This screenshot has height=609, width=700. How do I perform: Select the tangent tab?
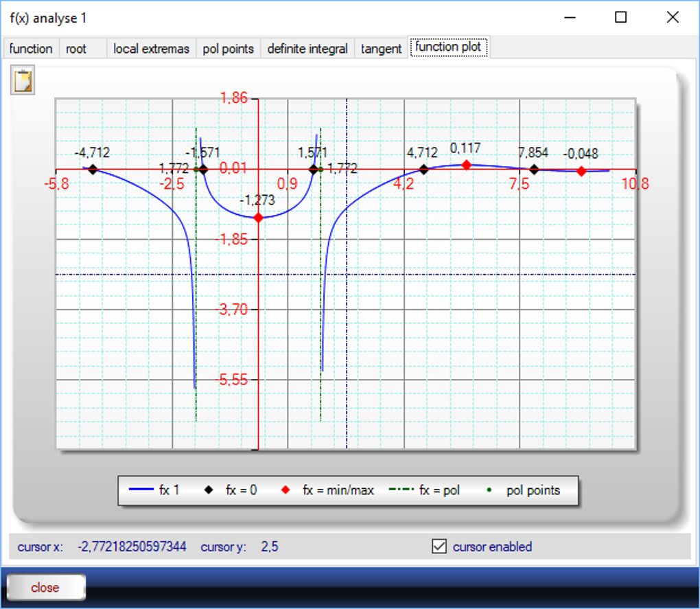click(381, 48)
